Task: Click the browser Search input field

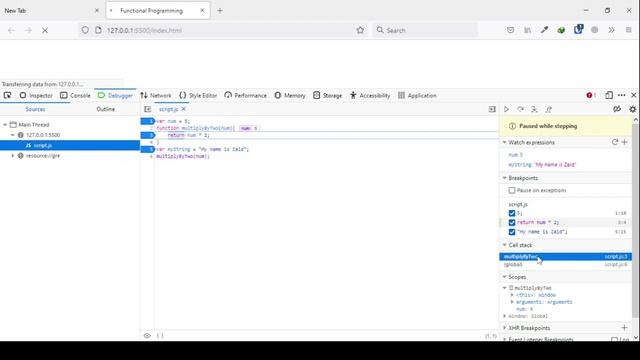Action: (425, 30)
